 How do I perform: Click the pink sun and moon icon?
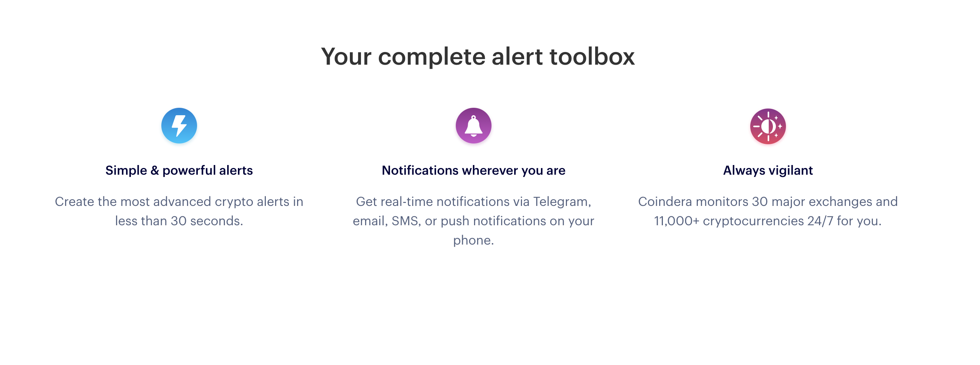point(768,126)
